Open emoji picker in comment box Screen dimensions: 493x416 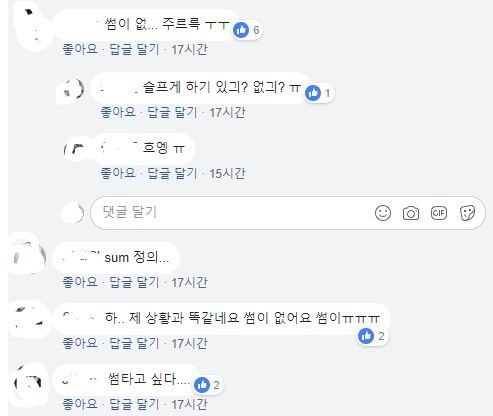383,213
